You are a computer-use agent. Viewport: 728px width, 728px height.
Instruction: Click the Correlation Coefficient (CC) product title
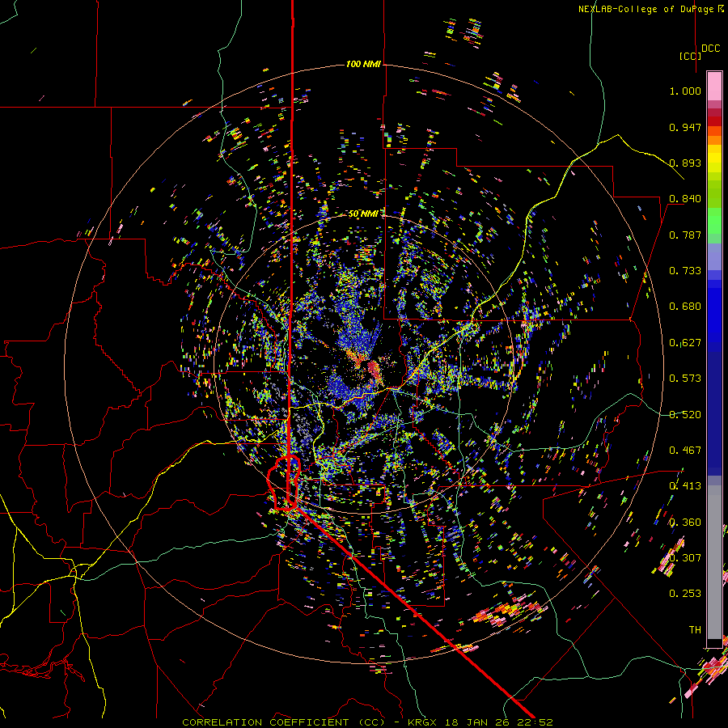284,722
